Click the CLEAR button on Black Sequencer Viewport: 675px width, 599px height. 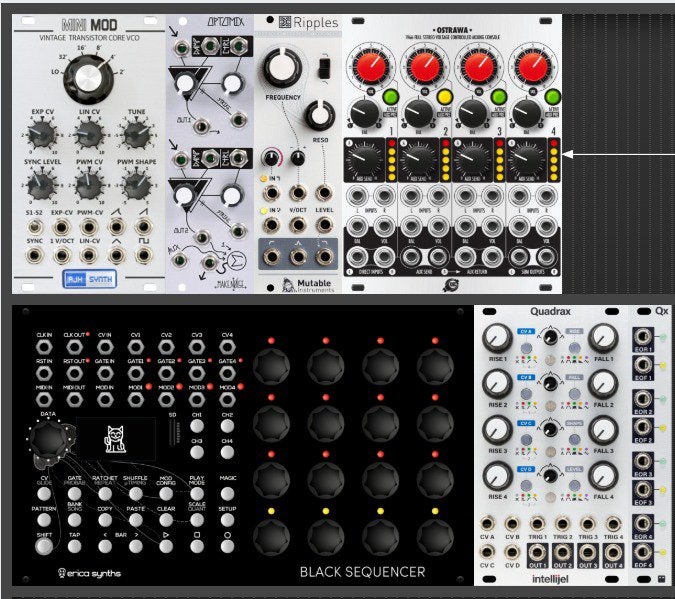[166, 520]
